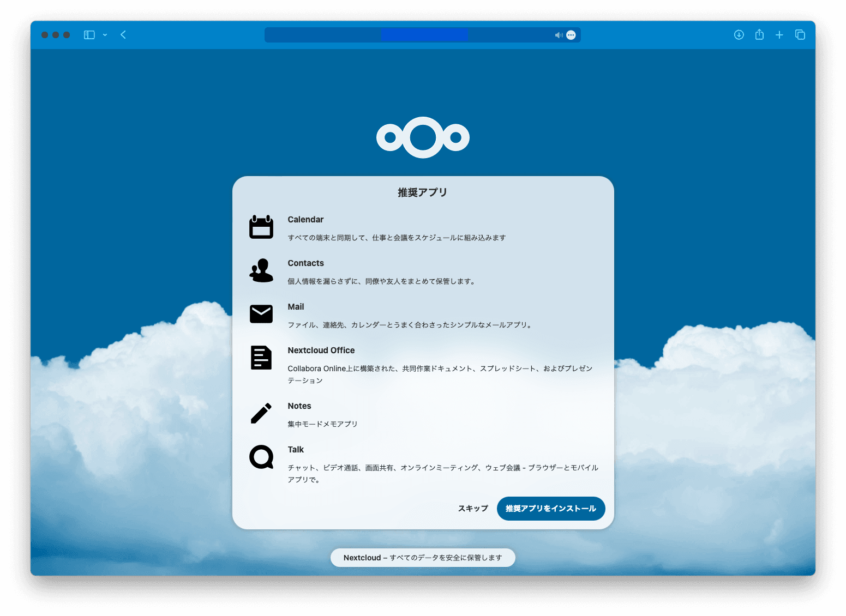Screen dimensions: 846x616
Task: Navigate back with the back arrow
Action: pos(123,34)
